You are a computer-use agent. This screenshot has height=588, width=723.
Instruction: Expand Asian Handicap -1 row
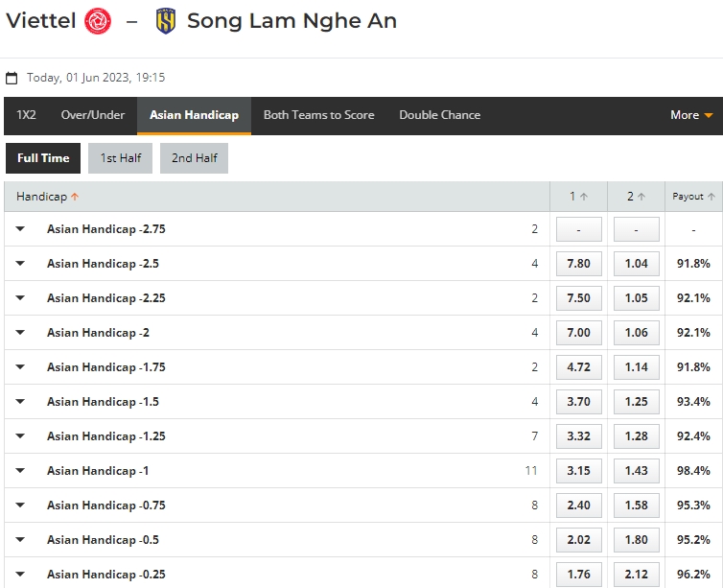coord(20,470)
